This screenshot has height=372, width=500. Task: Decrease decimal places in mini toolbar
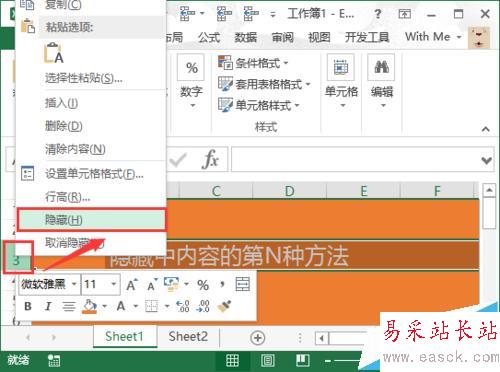point(203,306)
